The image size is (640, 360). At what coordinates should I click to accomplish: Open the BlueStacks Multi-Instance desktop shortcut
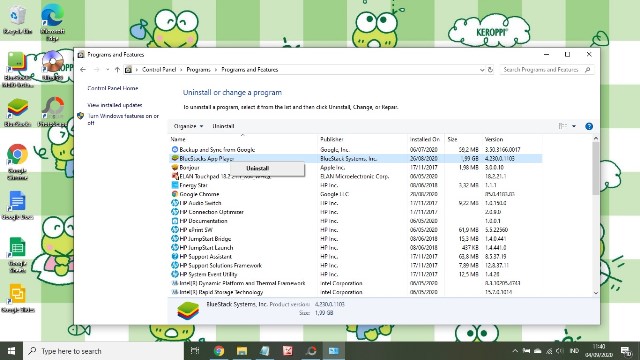[17, 69]
